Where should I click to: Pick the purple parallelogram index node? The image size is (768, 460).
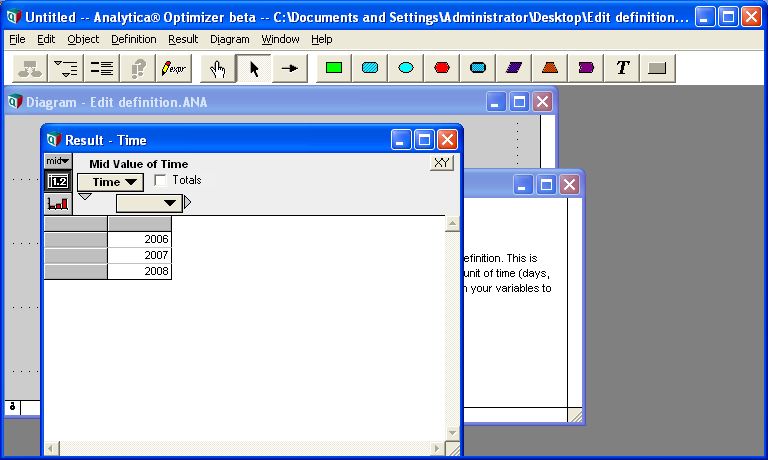point(514,68)
